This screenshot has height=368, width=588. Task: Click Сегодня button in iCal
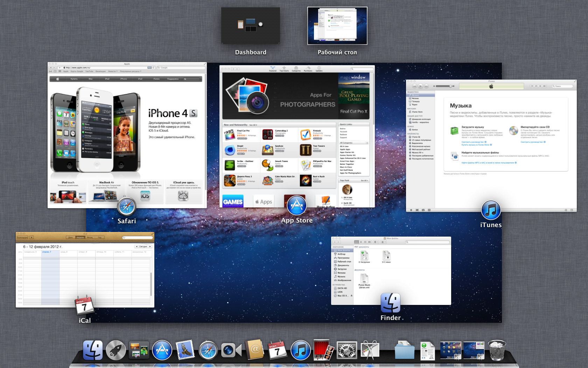tap(143, 246)
